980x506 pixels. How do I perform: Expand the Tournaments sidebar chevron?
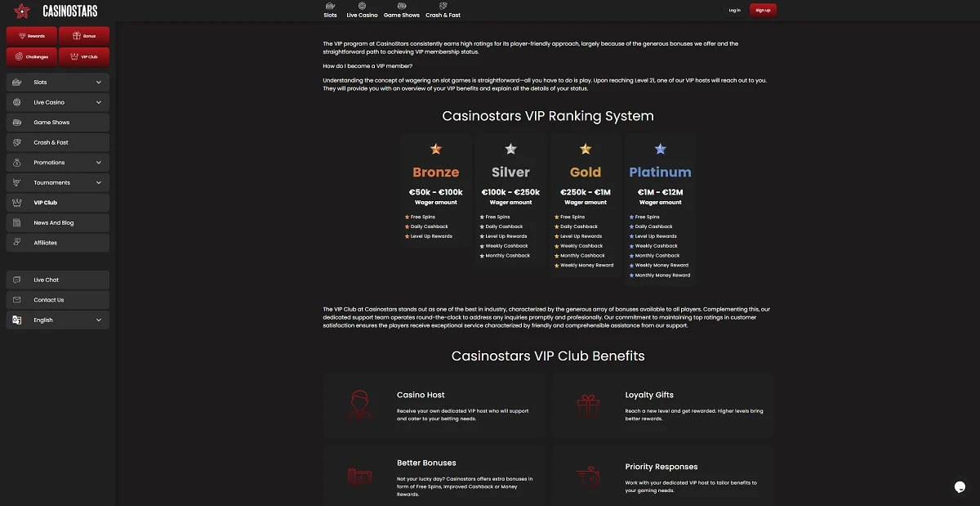click(99, 182)
